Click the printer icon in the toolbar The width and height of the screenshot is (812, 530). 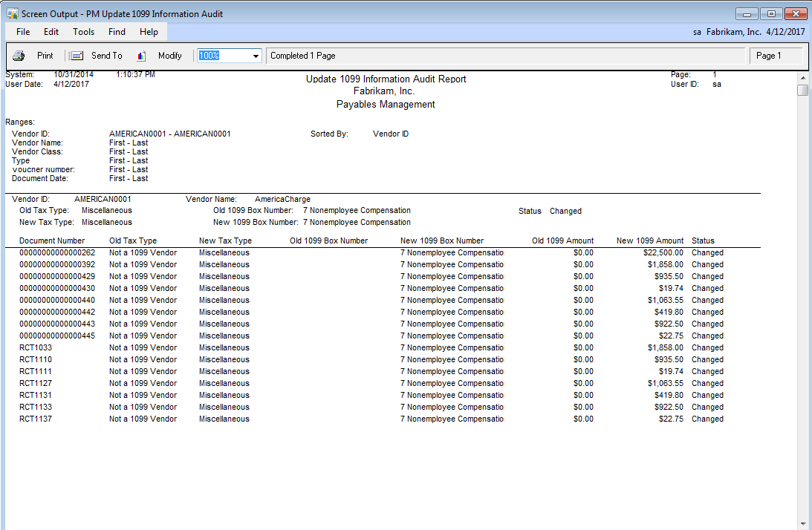(19, 56)
